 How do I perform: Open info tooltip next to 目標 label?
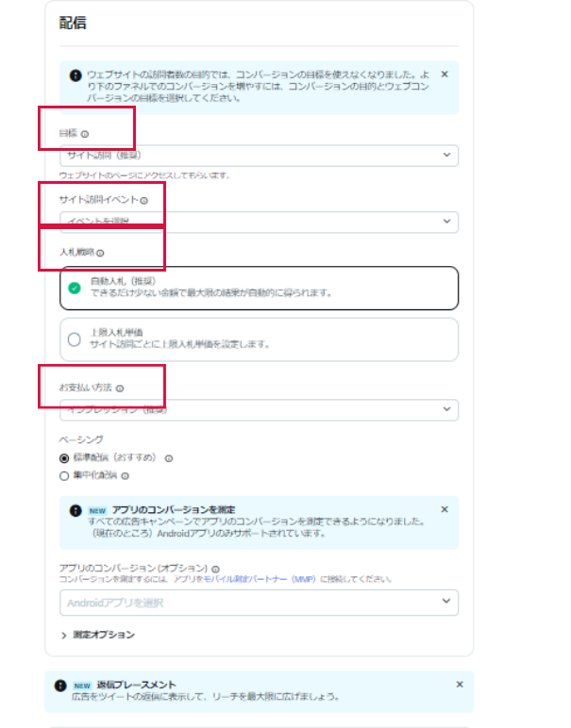[x=85, y=134]
